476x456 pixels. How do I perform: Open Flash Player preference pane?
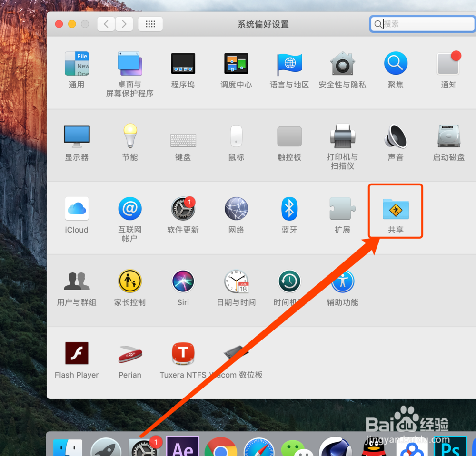(77, 353)
